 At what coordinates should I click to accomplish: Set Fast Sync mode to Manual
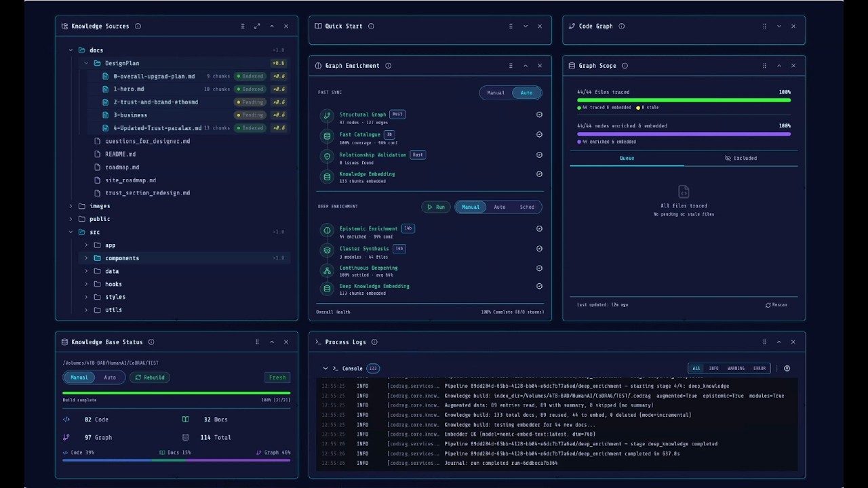(496, 93)
